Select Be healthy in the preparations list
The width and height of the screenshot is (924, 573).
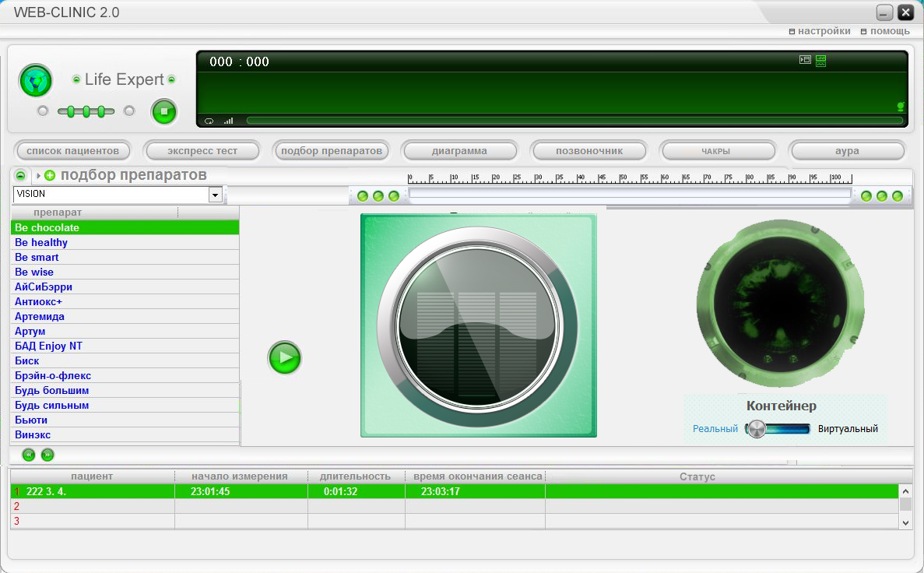125,242
